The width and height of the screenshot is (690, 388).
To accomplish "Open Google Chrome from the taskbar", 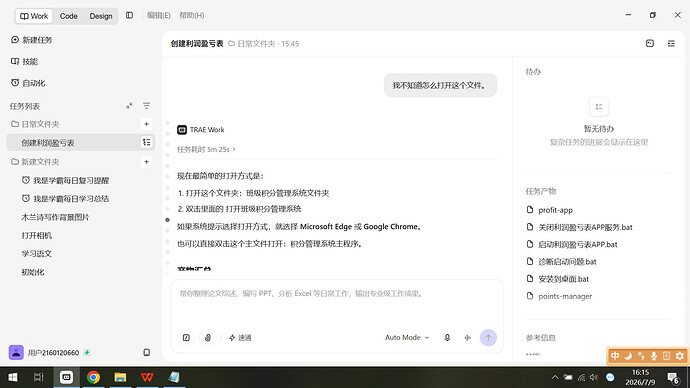I will pyautogui.click(x=93, y=377).
